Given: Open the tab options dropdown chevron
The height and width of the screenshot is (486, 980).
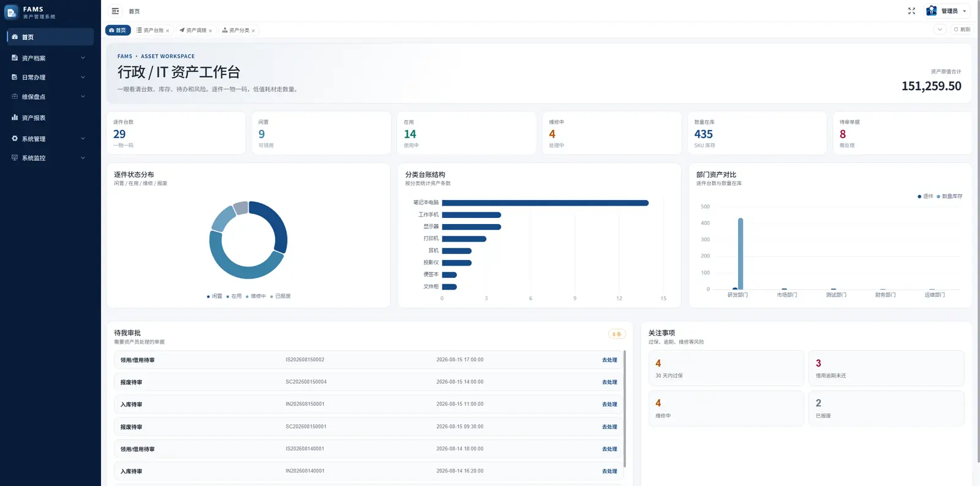Looking at the screenshot, I should pyautogui.click(x=940, y=29).
